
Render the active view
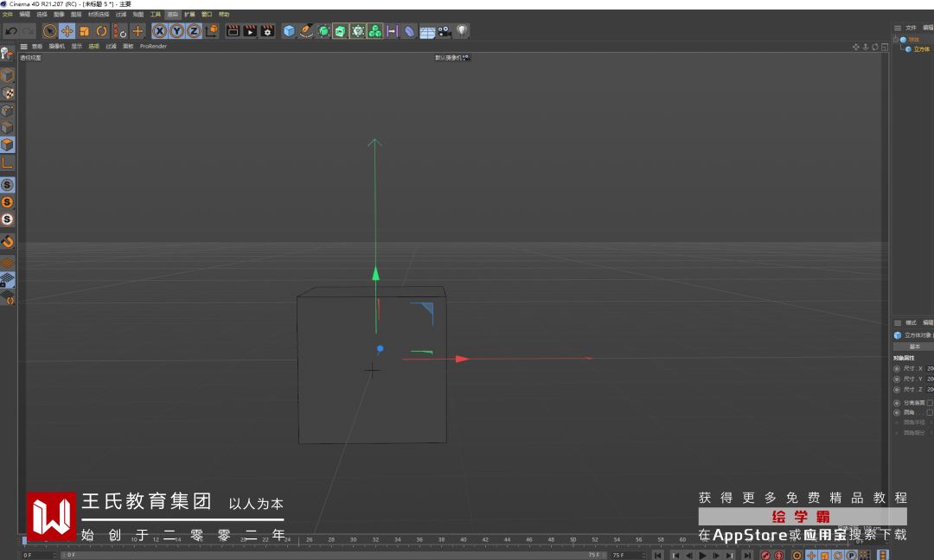233,31
